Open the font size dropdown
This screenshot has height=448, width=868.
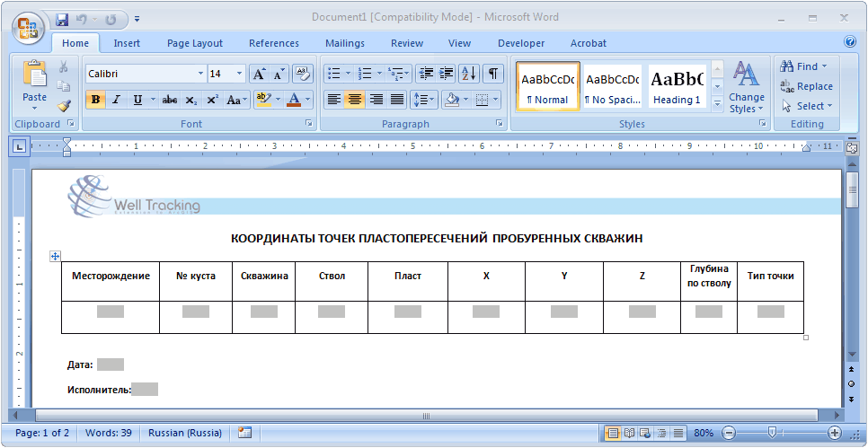tap(239, 74)
